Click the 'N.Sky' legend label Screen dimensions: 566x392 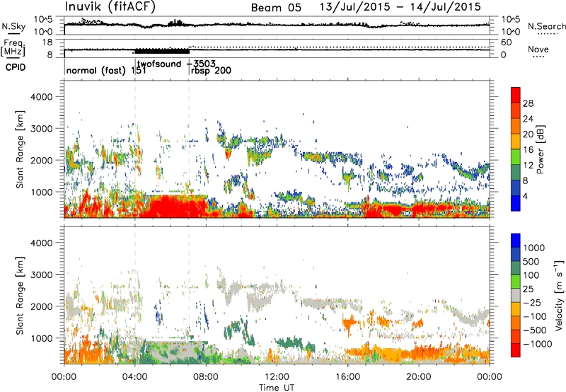[13, 26]
